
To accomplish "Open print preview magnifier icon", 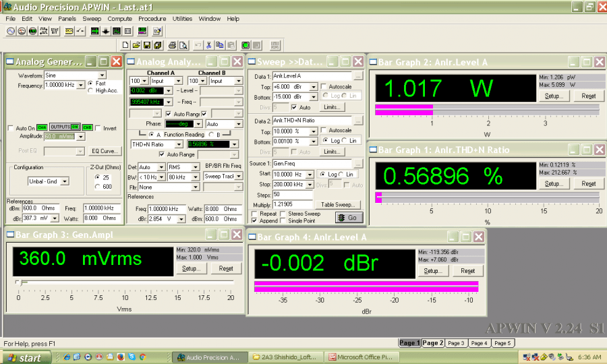I will (x=183, y=45).
